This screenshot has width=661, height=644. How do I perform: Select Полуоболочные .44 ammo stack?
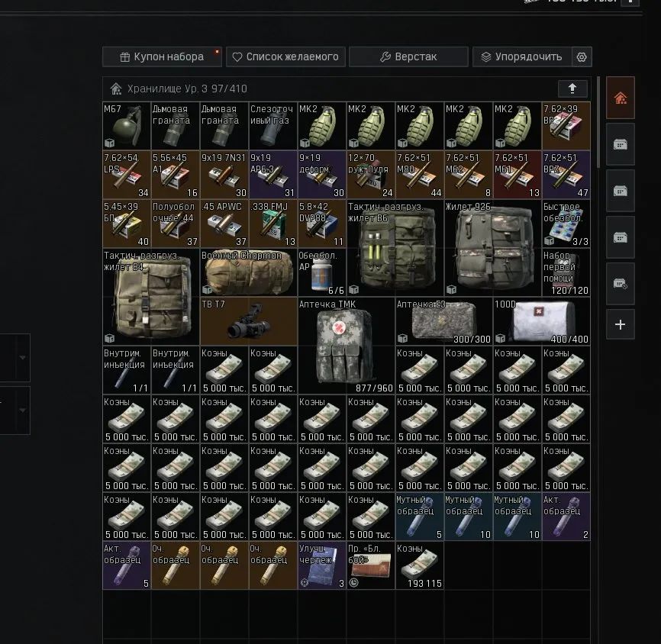pyautogui.click(x=176, y=224)
